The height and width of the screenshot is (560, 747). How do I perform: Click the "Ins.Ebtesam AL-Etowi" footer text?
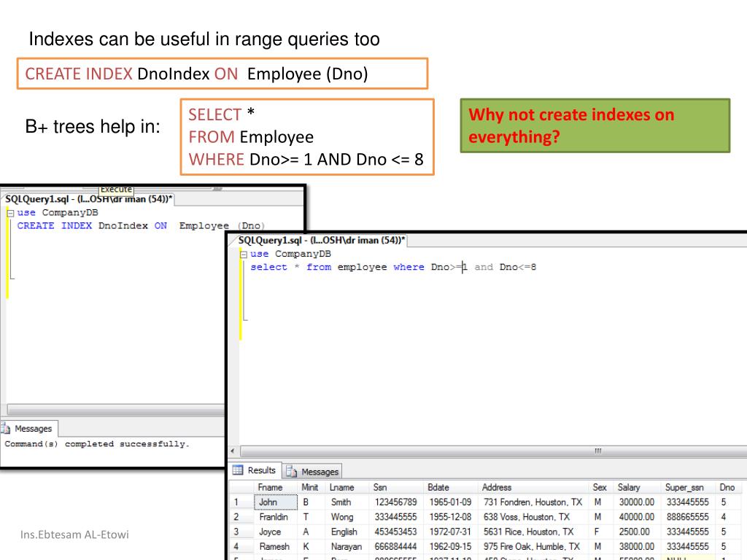[x=75, y=534]
